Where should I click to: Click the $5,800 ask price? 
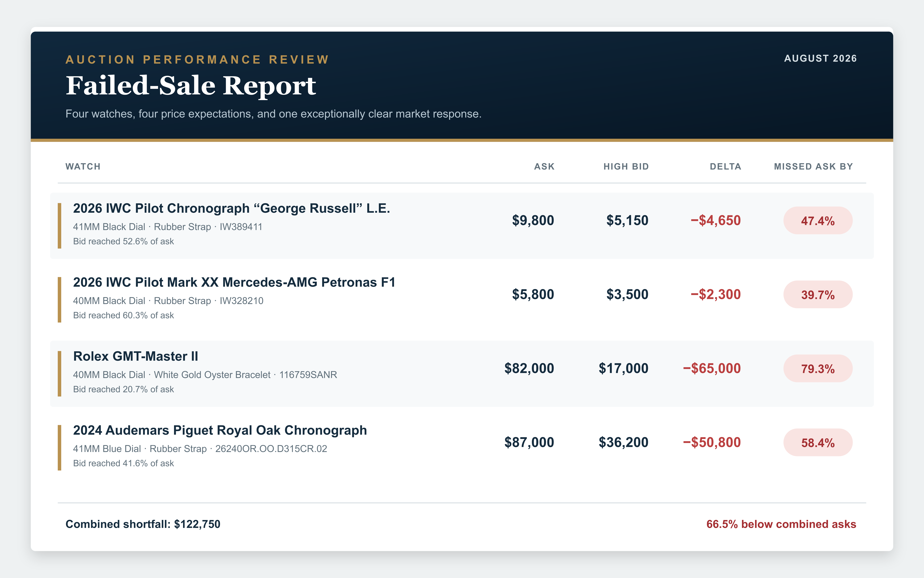pyautogui.click(x=533, y=294)
